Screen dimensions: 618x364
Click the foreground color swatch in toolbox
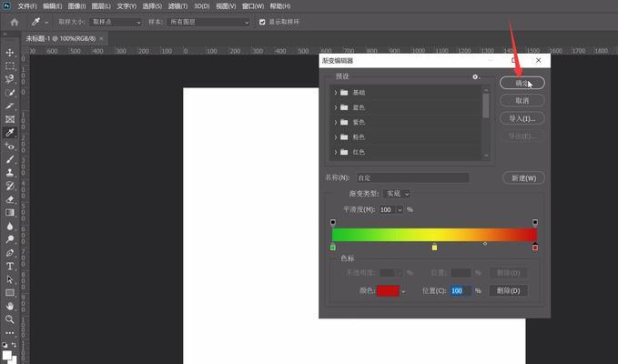[6, 355]
